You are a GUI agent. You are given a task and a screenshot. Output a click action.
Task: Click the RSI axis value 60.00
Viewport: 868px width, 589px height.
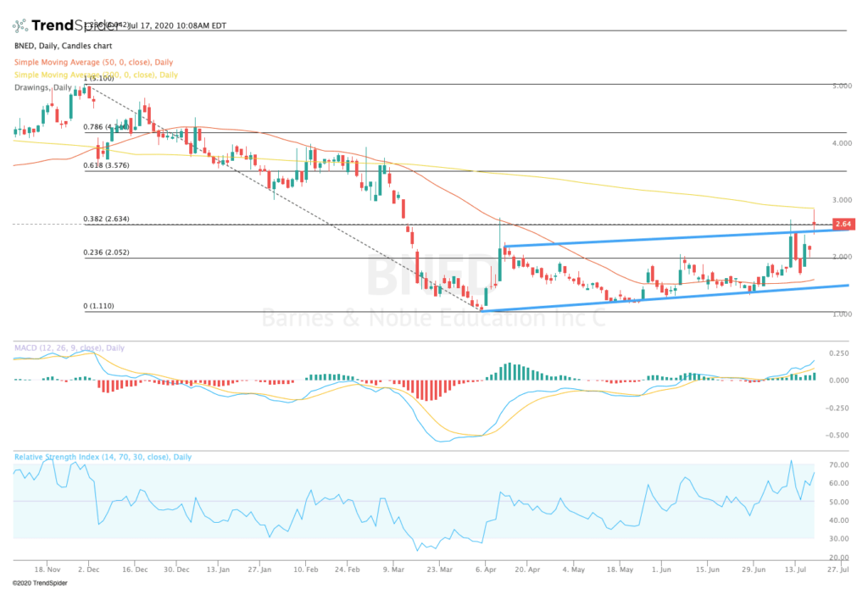click(838, 483)
